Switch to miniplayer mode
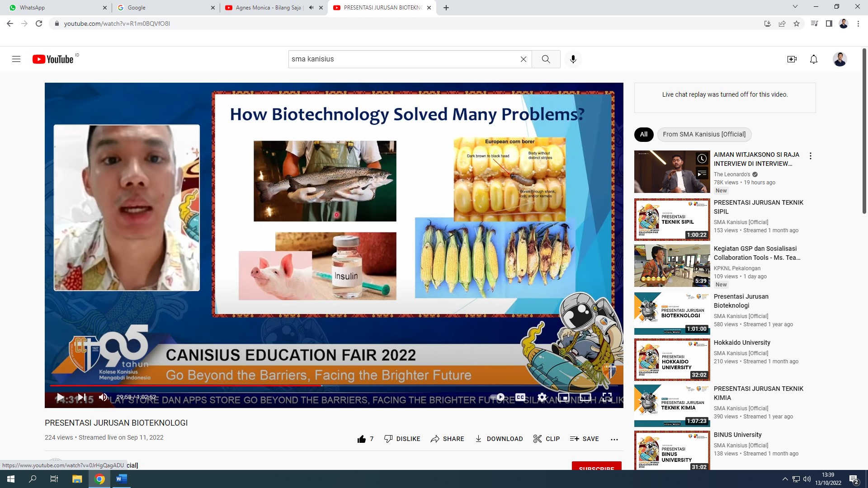The width and height of the screenshot is (868, 488). click(563, 397)
